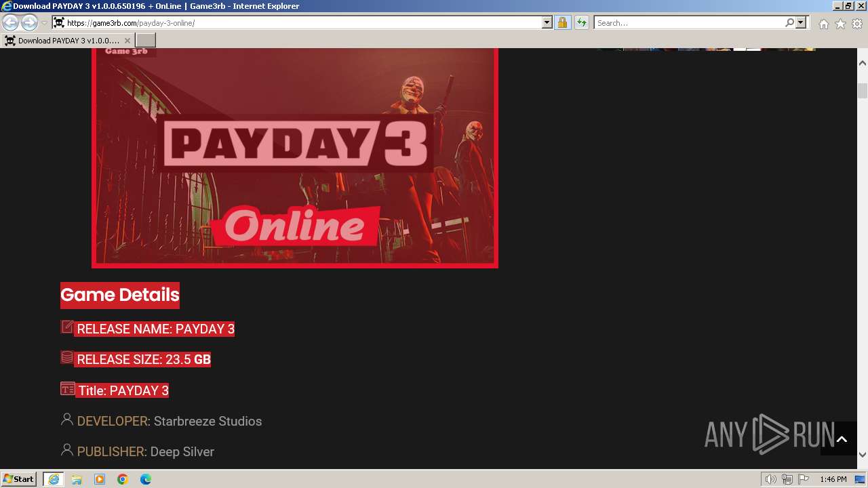
Task: Click Title: PAYDAY 3 text
Action: click(x=123, y=390)
